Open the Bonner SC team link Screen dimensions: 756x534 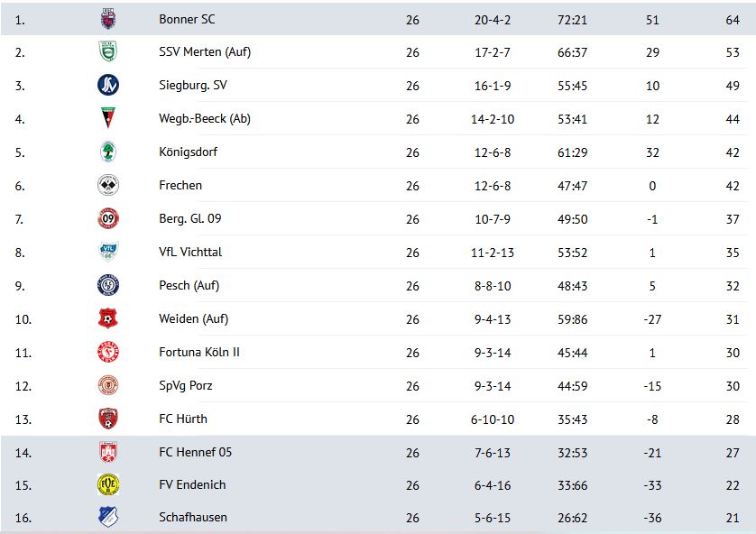point(187,19)
